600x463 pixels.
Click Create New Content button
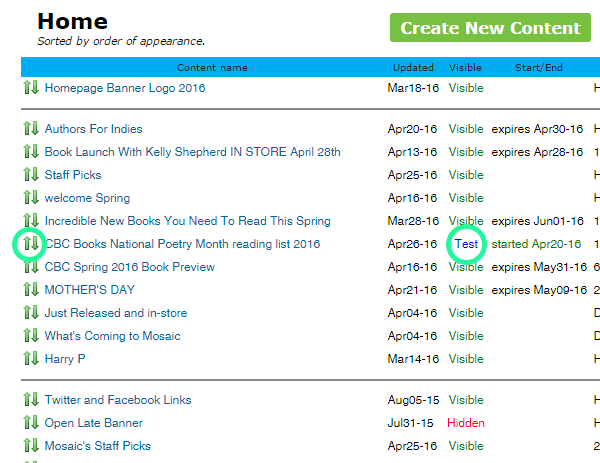(490, 28)
